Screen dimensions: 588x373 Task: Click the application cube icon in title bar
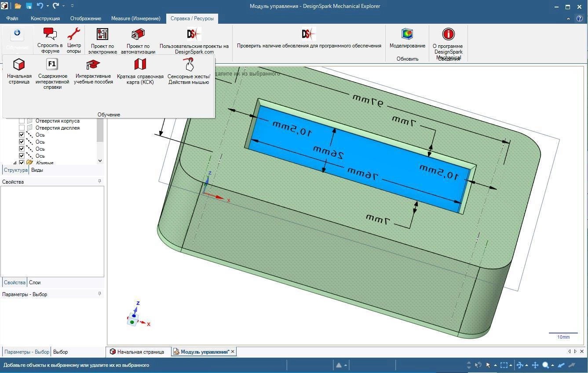4,6
